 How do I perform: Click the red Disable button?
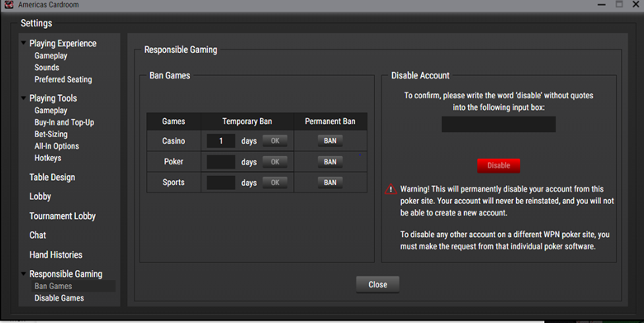pos(499,165)
